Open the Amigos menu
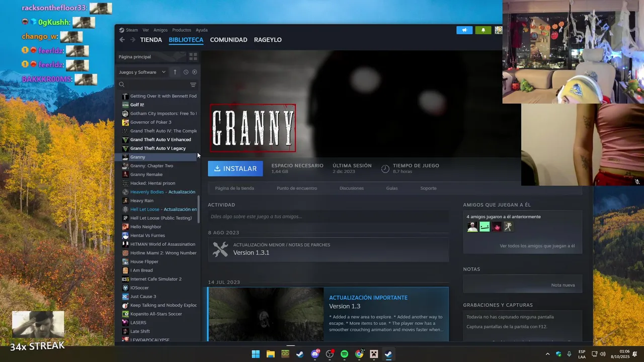 pyautogui.click(x=160, y=30)
